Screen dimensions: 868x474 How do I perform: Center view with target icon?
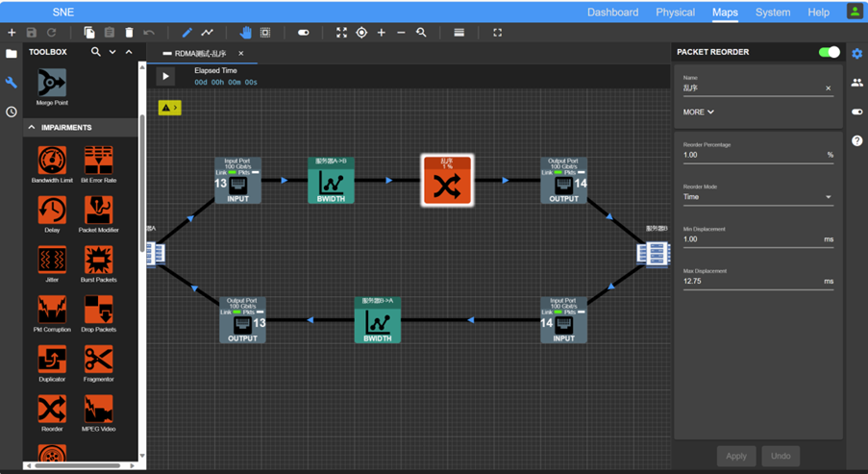point(361,33)
